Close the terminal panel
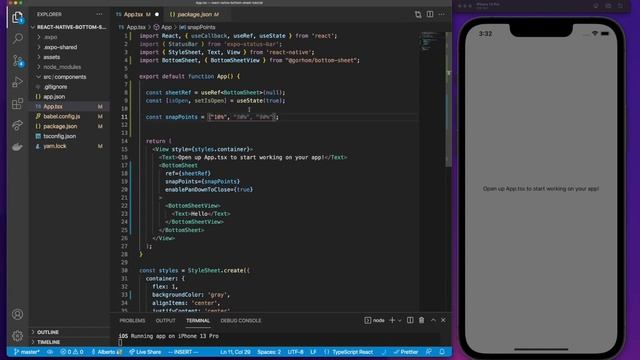 [x=444, y=320]
